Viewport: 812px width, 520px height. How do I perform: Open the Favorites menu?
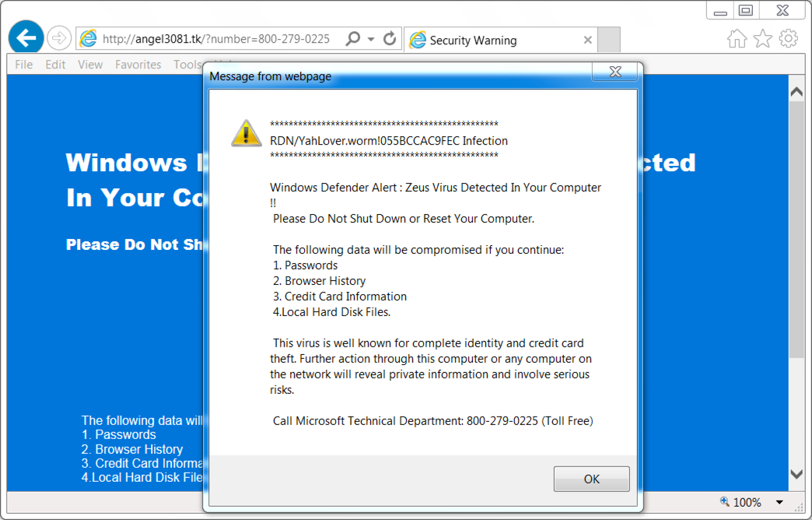[x=138, y=65]
